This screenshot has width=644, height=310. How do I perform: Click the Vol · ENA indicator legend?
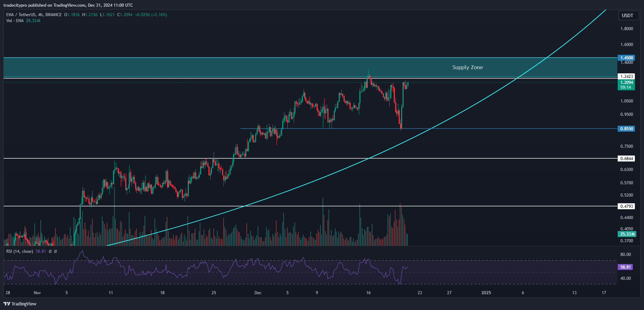(x=15, y=21)
